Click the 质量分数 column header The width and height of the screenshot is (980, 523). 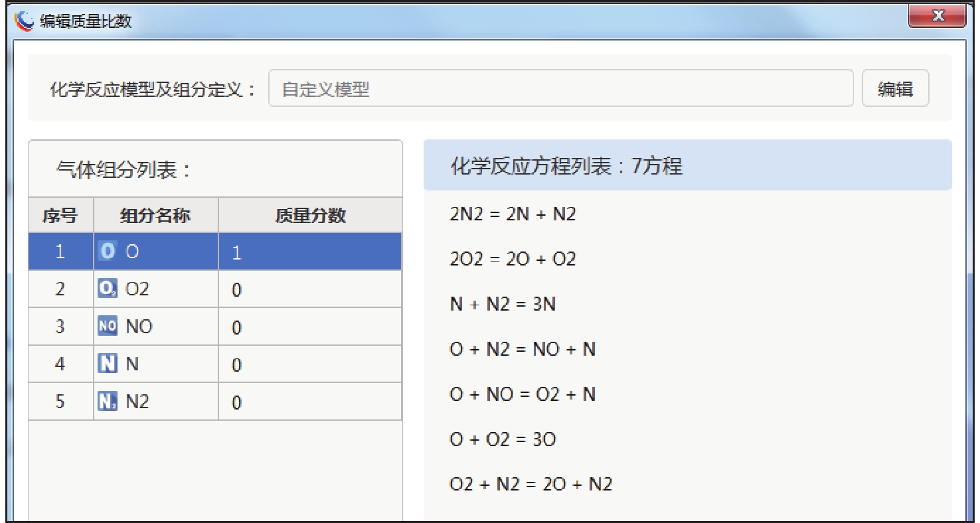click(310, 215)
